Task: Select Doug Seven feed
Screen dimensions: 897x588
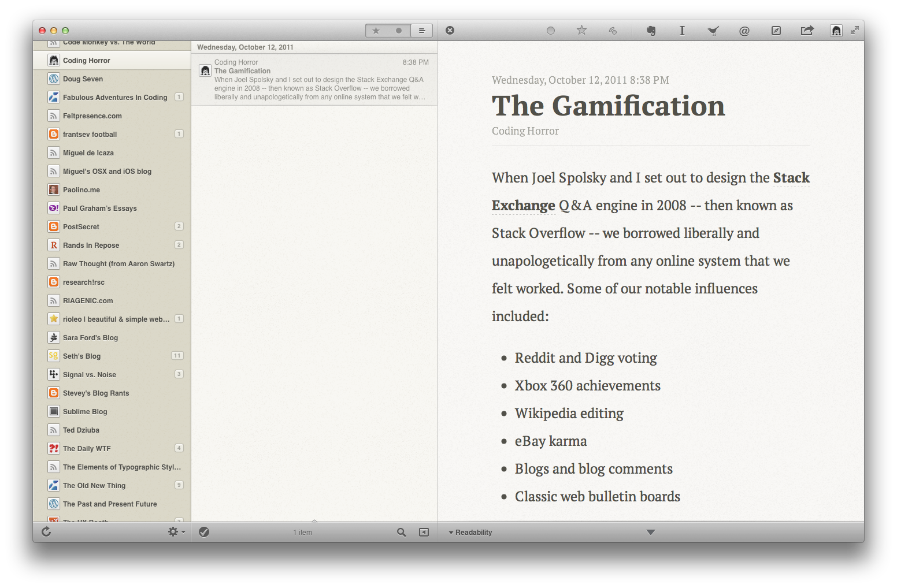Action: (x=112, y=79)
